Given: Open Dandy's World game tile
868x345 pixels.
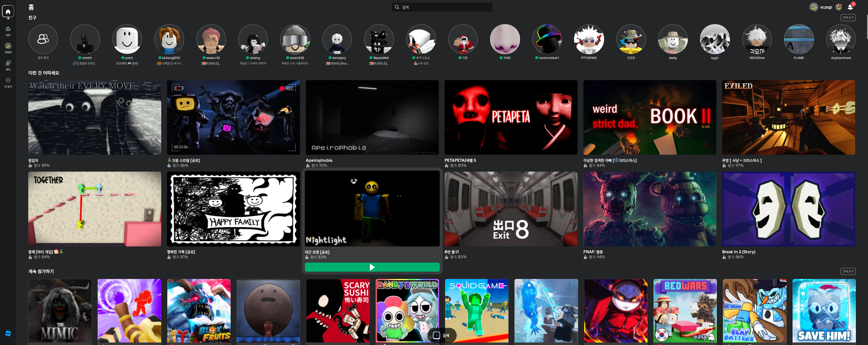Looking at the screenshot, I should click(407, 311).
